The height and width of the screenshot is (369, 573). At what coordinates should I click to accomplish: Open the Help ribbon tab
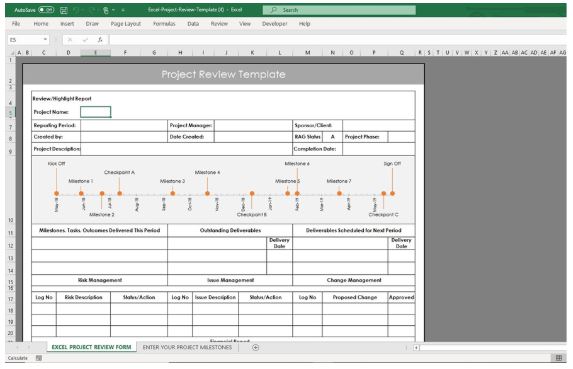click(x=304, y=24)
